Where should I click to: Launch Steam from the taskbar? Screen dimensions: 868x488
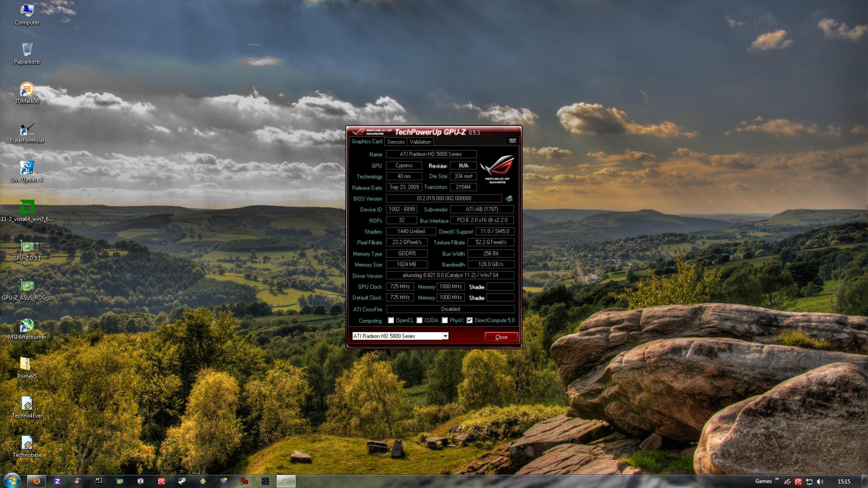182,481
